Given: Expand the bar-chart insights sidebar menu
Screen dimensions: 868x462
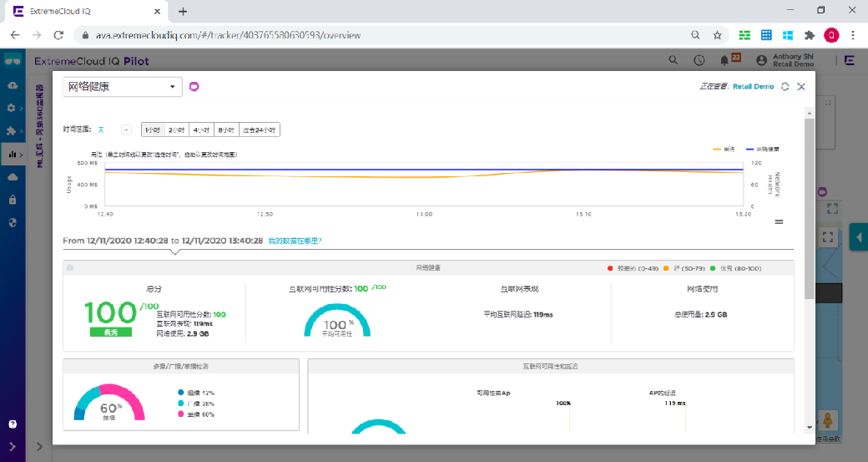Looking at the screenshot, I should [13, 155].
